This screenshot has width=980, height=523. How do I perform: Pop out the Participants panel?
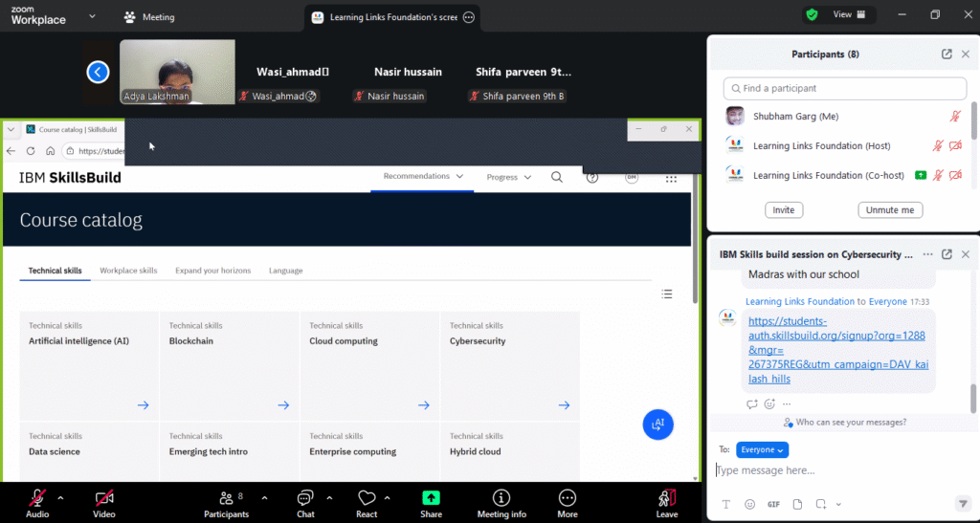tap(947, 54)
